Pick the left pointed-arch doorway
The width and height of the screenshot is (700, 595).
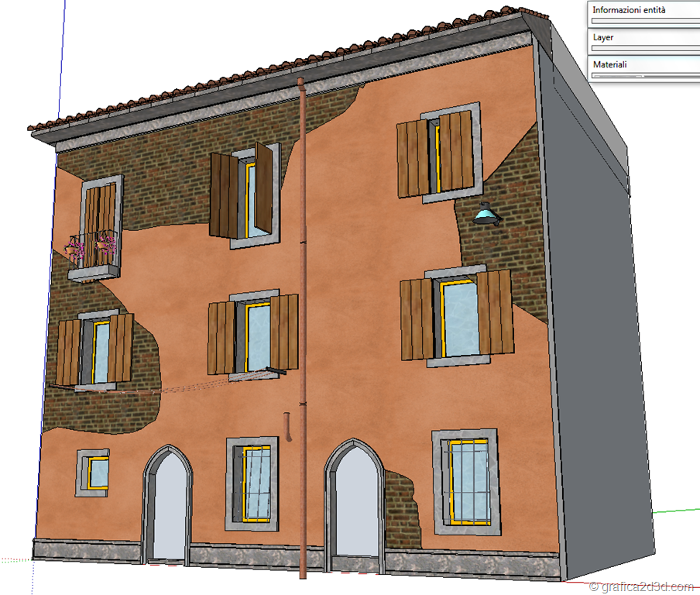pos(166,507)
